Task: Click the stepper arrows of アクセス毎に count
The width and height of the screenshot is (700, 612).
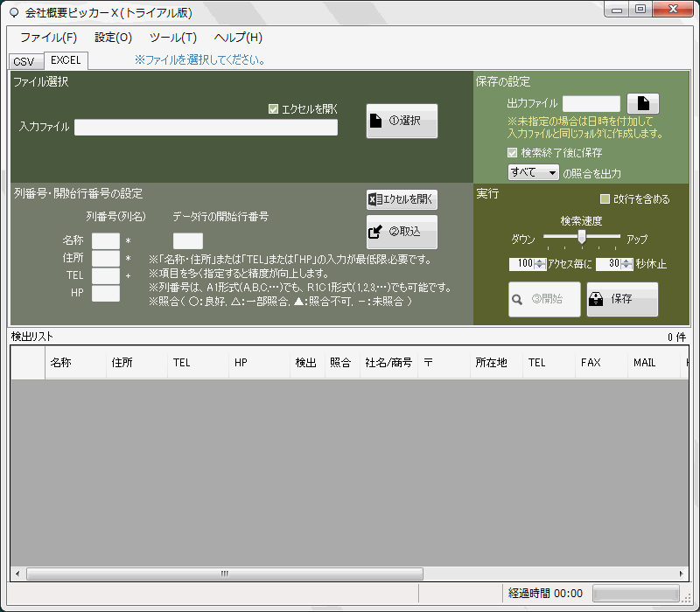Action: (x=540, y=263)
